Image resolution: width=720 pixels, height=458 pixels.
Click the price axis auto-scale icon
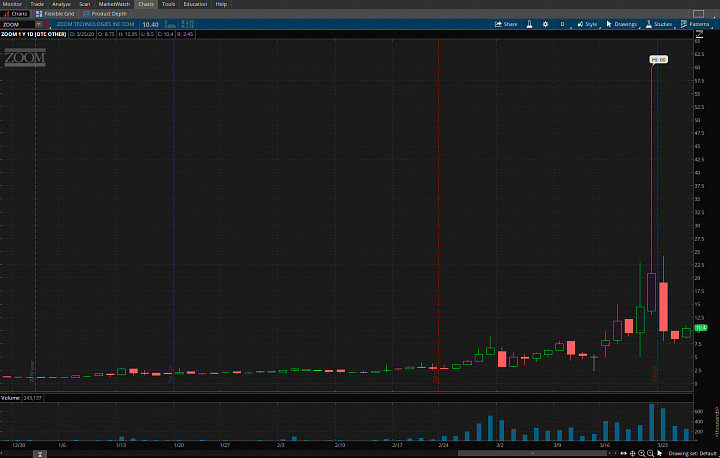(699, 34)
